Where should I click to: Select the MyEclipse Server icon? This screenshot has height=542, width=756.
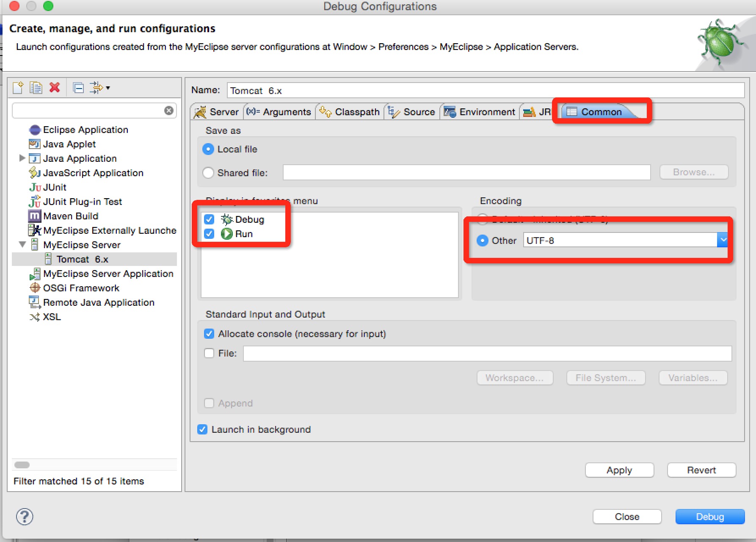click(x=35, y=245)
